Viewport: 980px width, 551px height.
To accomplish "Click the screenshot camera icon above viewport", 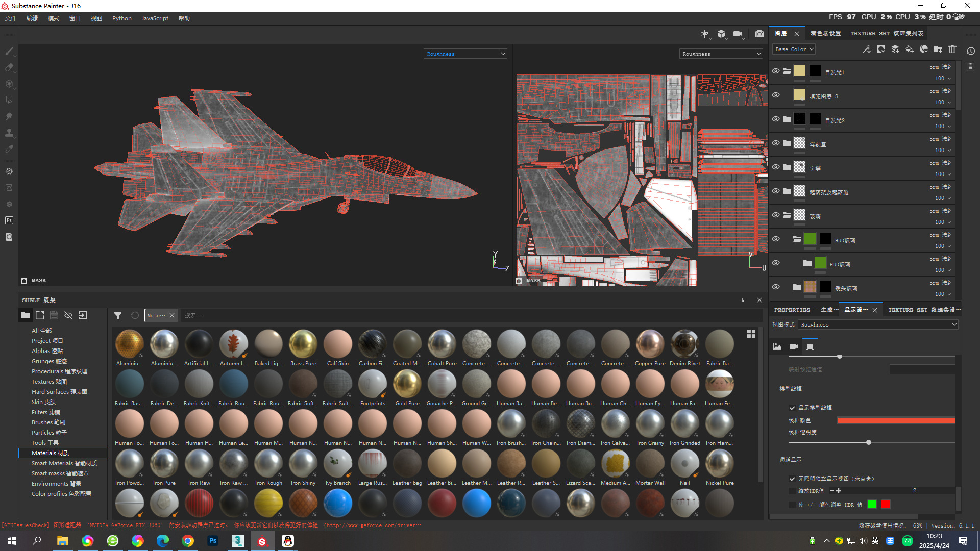I will point(759,34).
